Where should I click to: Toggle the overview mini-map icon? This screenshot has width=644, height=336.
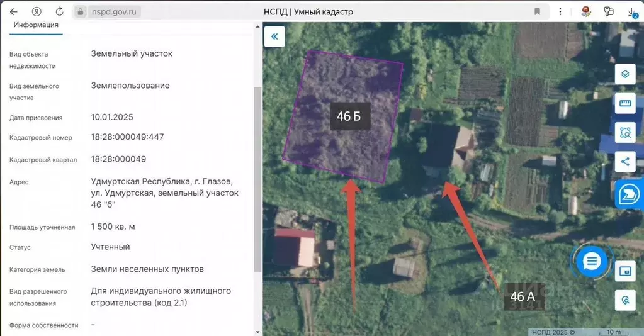point(625,271)
